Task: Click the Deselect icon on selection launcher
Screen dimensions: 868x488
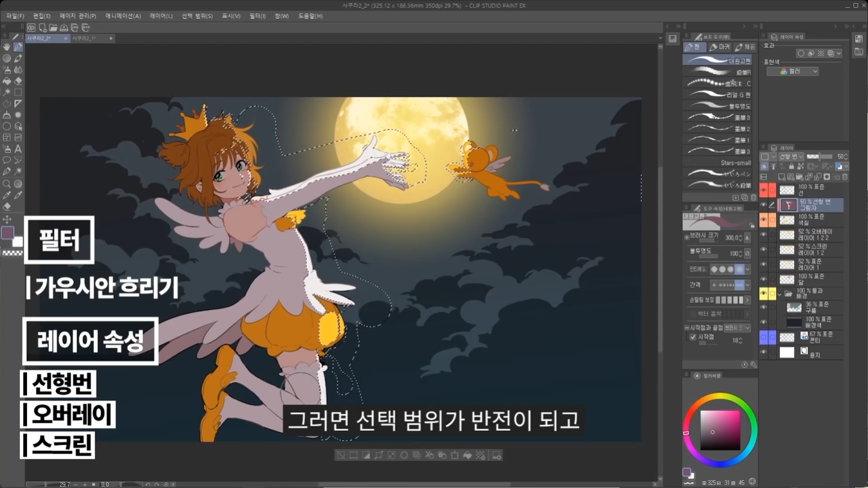Action: point(340,455)
